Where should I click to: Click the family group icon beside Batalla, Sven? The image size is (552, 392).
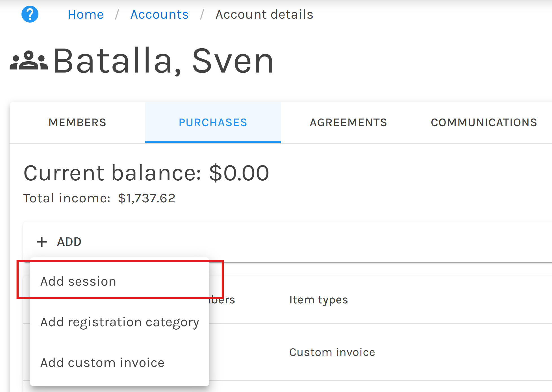29,60
